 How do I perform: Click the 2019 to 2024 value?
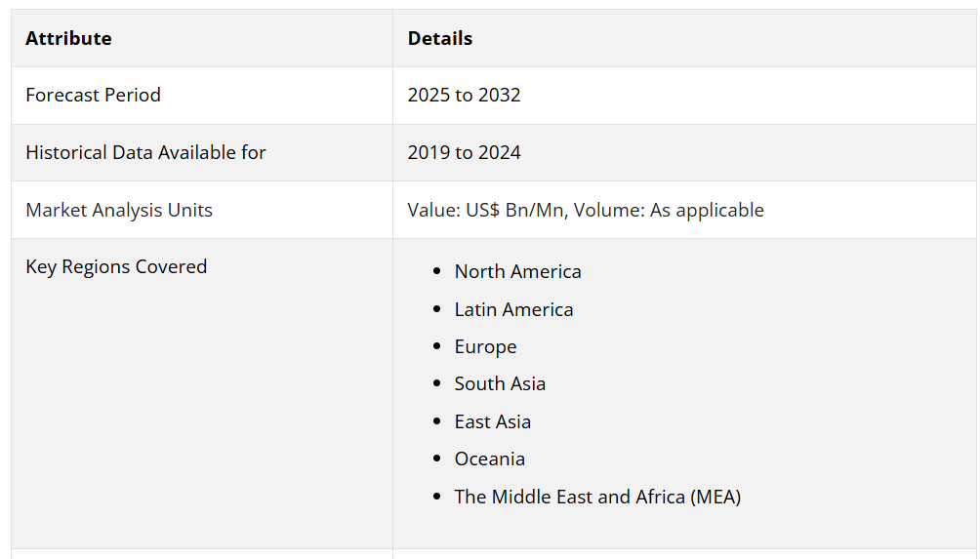click(x=464, y=152)
